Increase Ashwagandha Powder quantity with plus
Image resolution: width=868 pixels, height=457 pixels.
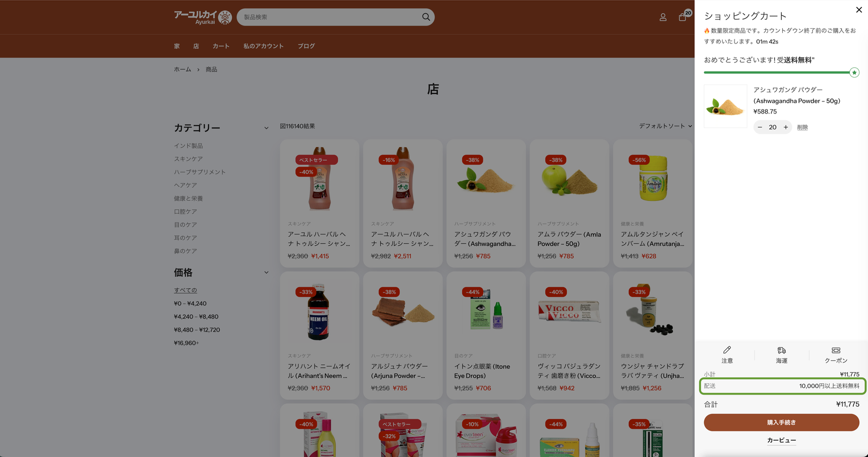786,128
